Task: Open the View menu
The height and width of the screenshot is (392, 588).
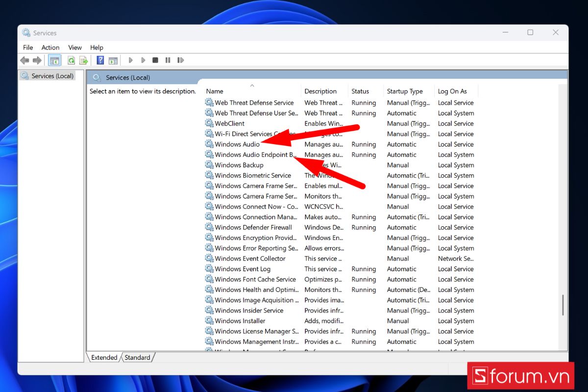Action: click(75, 48)
